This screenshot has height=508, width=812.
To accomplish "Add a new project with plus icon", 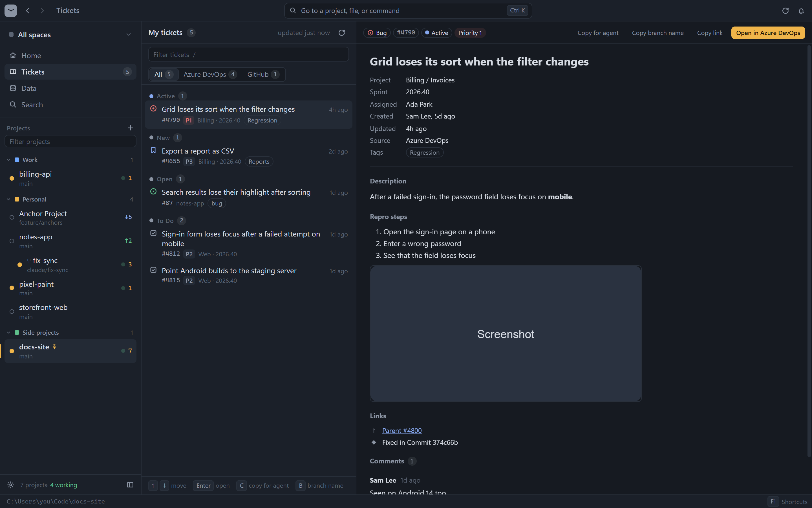I will click(x=131, y=128).
